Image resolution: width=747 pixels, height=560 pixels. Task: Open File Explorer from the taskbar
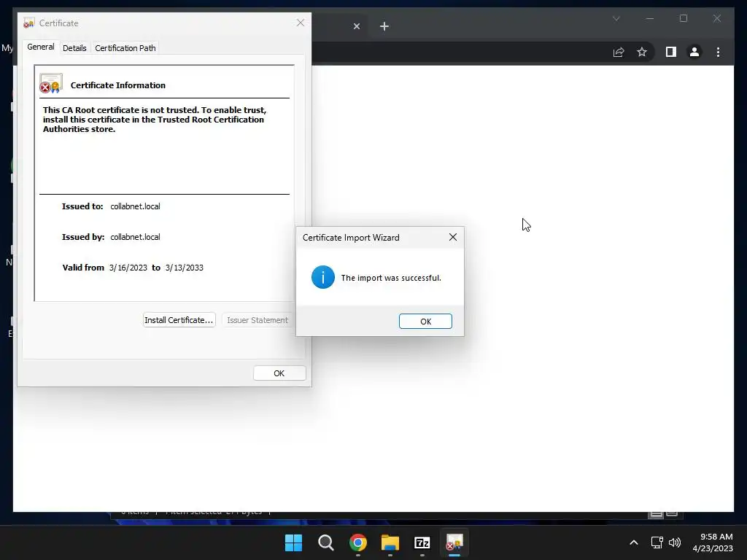390,542
